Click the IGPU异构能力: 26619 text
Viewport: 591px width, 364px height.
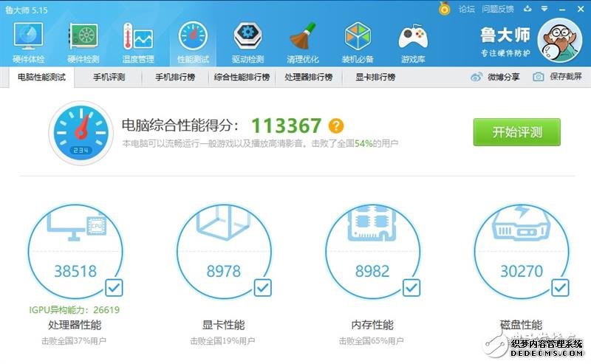[x=75, y=310]
